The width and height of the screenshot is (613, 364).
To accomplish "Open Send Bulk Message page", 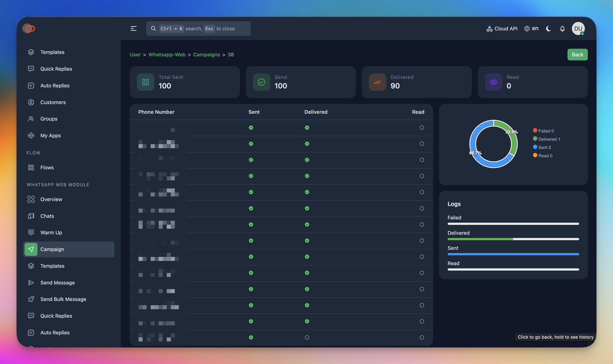I will pos(63,299).
